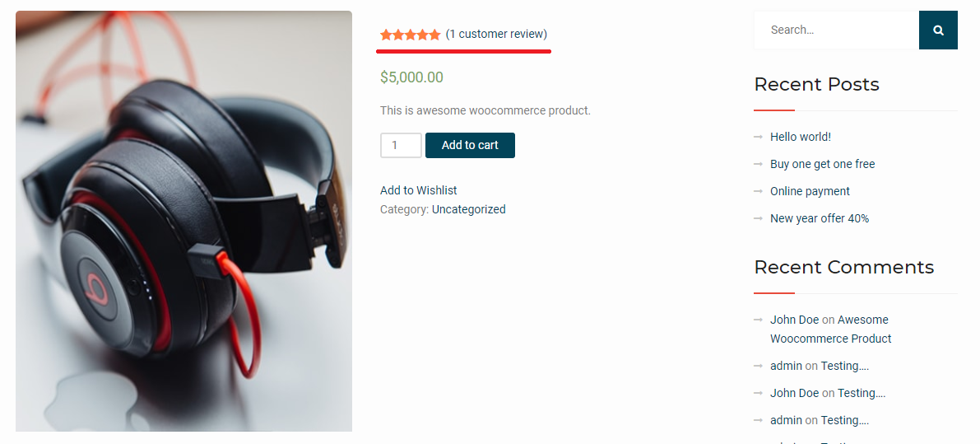The width and height of the screenshot is (980, 444).
Task: Click the arrow icon beside Online payment
Action: (x=758, y=191)
